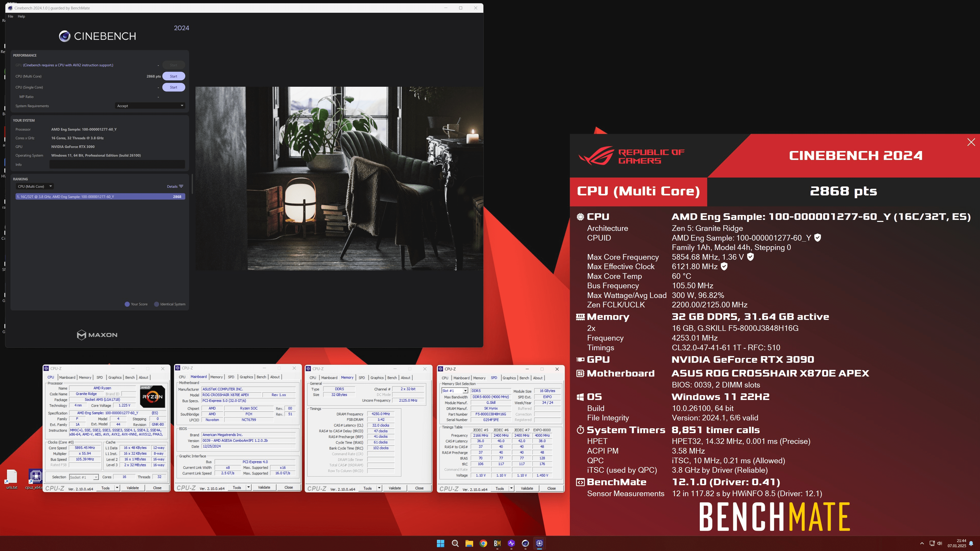Click the CPU-Z taskbar icon
This screenshot has width=980, height=551.
coord(540,543)
